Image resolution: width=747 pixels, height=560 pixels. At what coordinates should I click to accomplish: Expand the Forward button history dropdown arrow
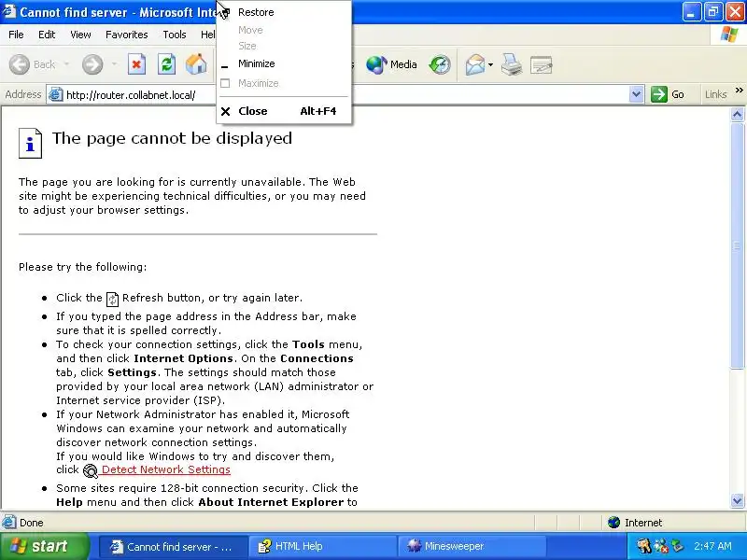[x=114, y=64]
